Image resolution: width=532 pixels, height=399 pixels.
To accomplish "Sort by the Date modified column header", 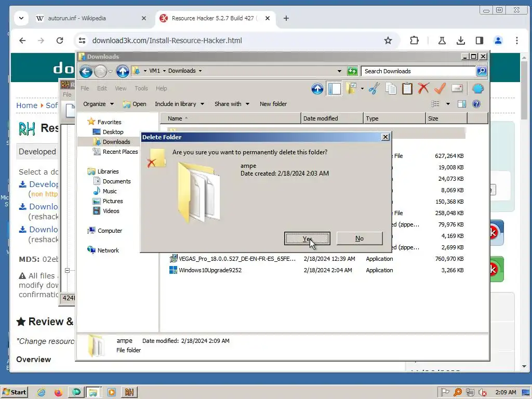I will pos(332,118).
